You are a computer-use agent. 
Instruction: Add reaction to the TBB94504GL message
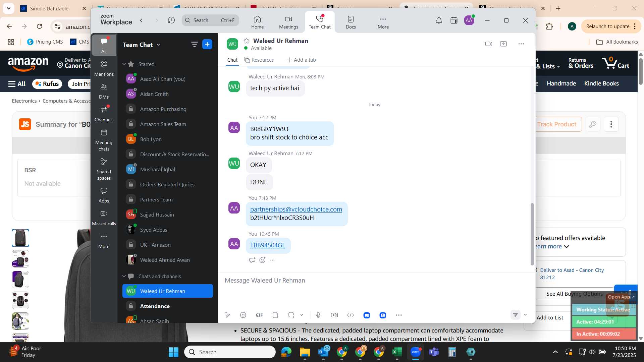pos(262,260)
